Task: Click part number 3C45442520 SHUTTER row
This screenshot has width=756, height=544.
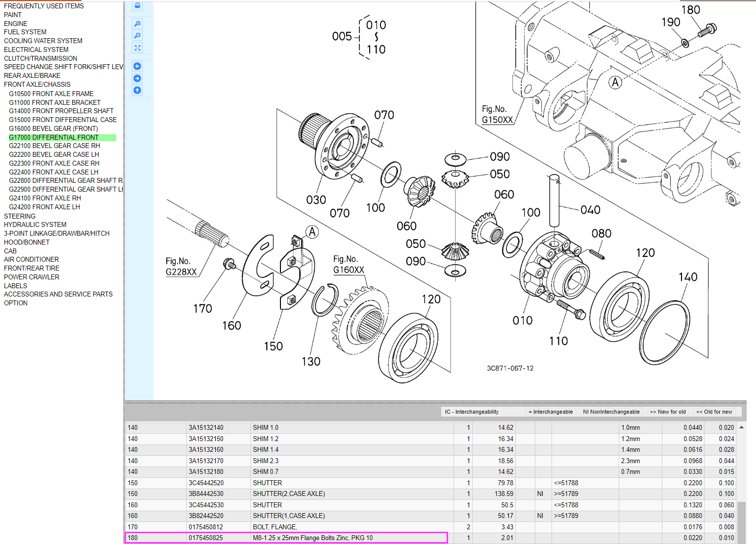Action: 206,483
